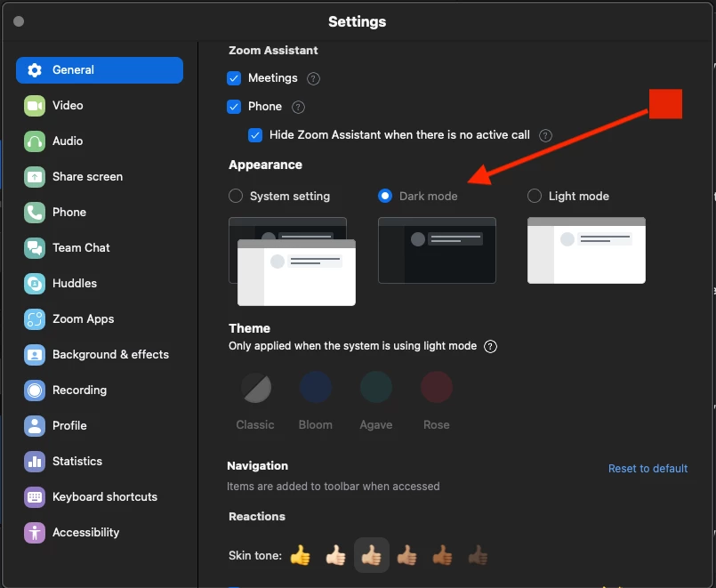Select the Light mode radio button
This screenshot has height=588, width=716.
[x=535, y=196]
